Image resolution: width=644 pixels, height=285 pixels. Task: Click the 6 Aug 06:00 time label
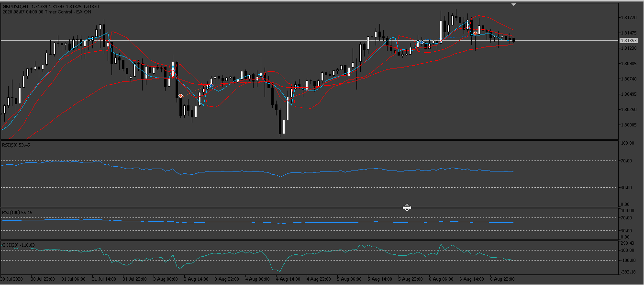point(441,279)
